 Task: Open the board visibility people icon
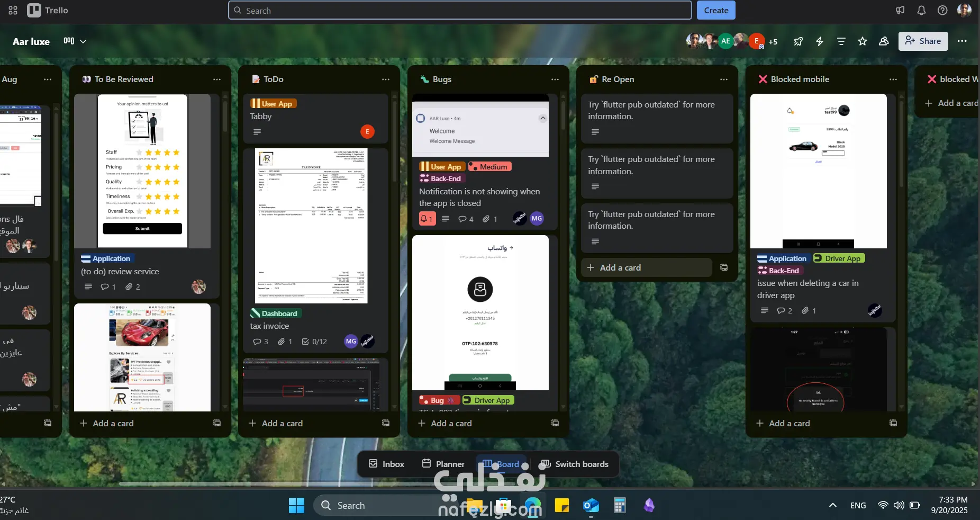(884, 41)
